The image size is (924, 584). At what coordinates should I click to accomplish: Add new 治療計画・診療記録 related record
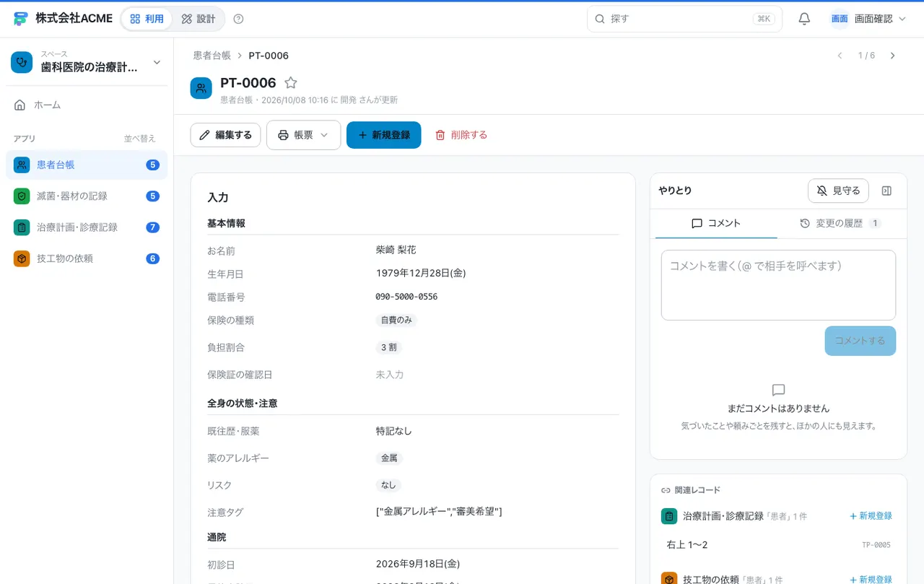[871, 516]
